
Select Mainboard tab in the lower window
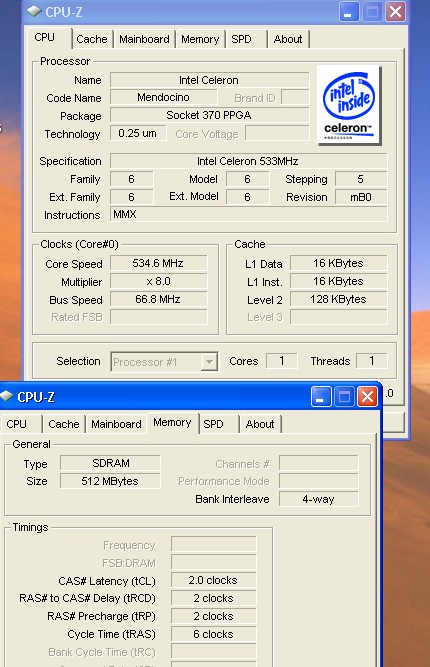pos(116,424)
